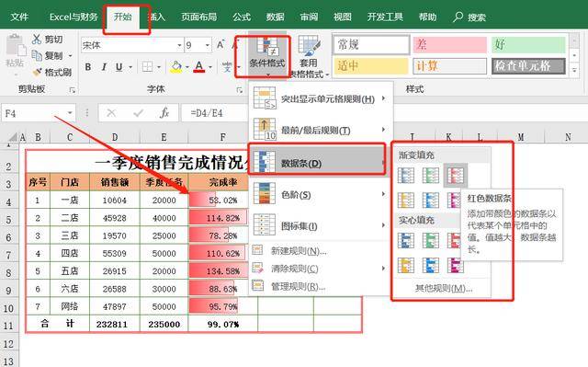Apply the light blue solid fill data bar
Viewport: 588px width, 367px height.
[x=430, y=265]
